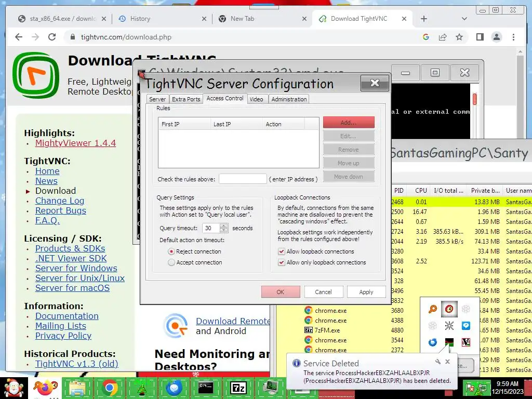Click the Google icon in the address bar

426,37
